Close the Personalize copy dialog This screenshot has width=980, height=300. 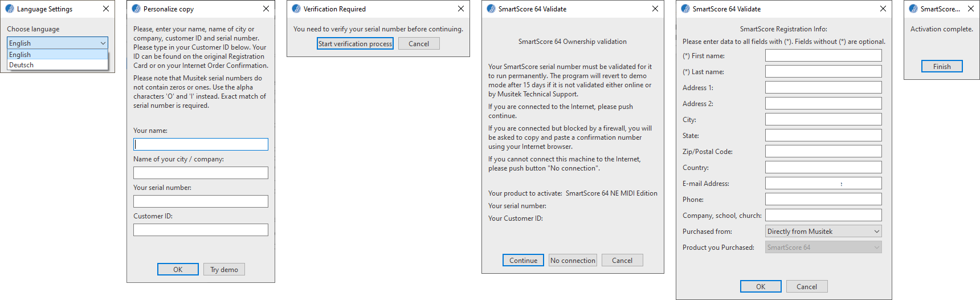pos(266,9)
